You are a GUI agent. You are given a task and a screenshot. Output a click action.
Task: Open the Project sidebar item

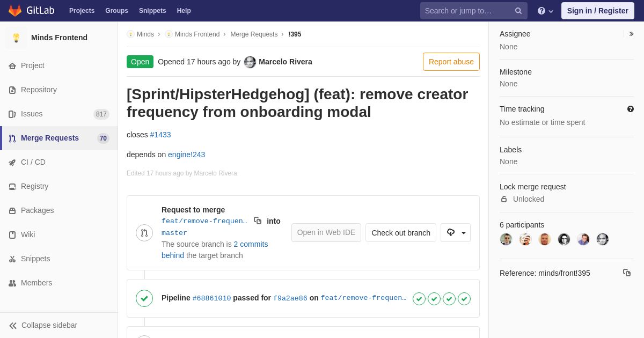click(x=59, y=65)
